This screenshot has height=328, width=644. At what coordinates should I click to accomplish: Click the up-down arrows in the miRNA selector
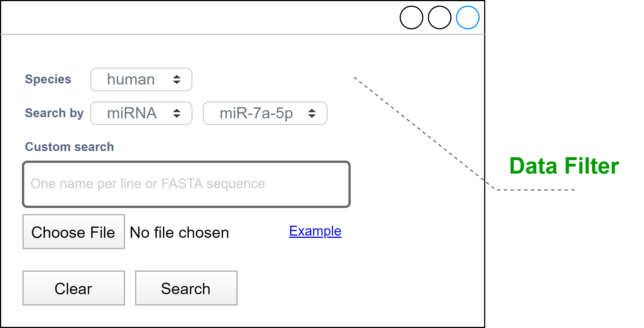pyautogui.click(x=177, y=113)
